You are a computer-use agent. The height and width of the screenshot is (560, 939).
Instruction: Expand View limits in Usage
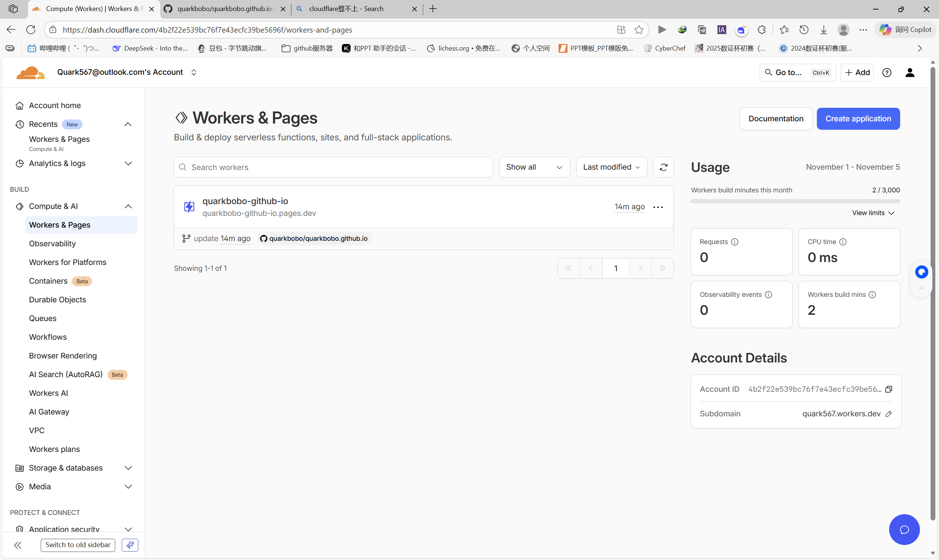click(873, 213)
